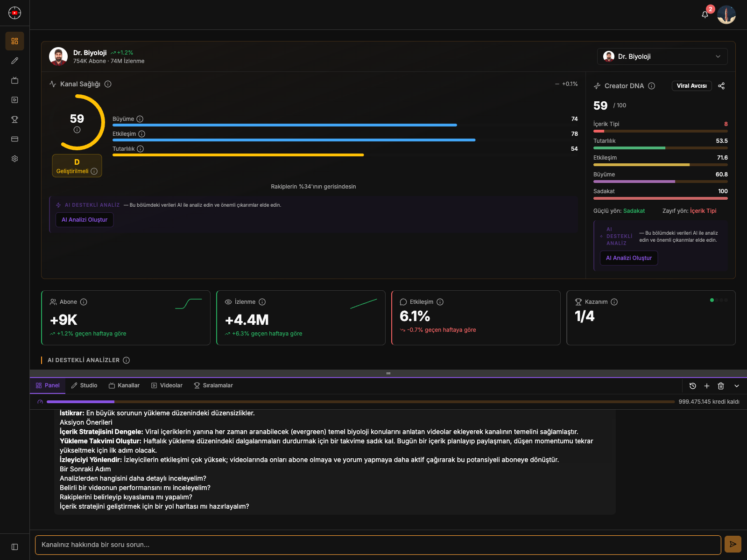The width and height of the screenshot is (747, 560).
Task: Click the İçerik Tipi score 8
Action: click(x=726, y=124)
